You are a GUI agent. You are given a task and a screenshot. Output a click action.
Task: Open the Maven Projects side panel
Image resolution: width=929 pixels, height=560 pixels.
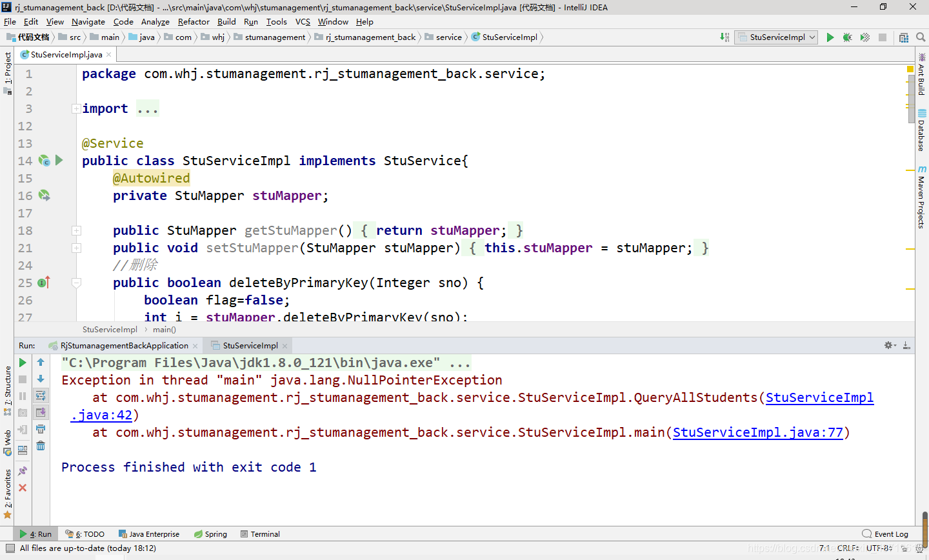[922, 197]
